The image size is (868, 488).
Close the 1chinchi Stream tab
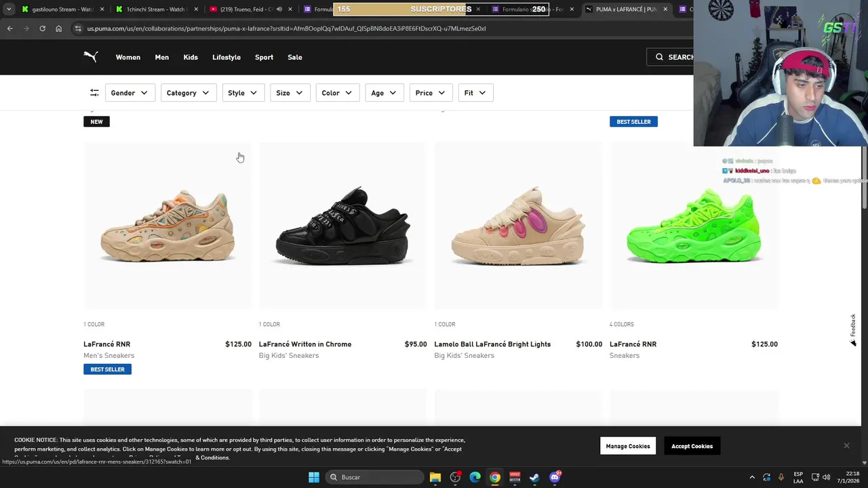tap(196, 9)
